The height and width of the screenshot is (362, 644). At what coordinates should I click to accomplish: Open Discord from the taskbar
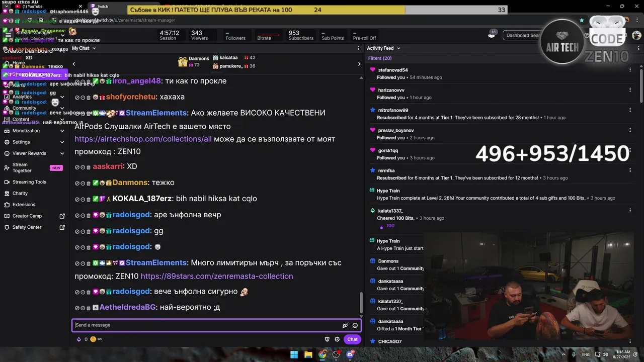click(x=351, y=354)
